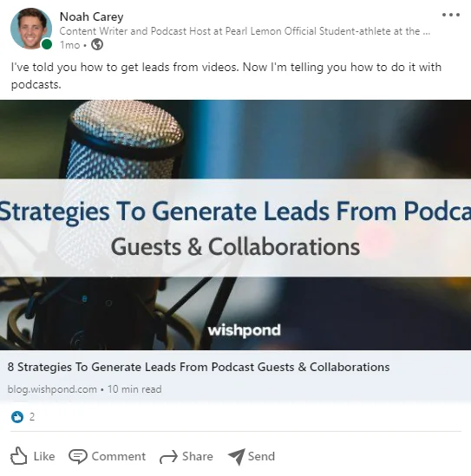Click the paper plane Send icon
The height and width of the screenshot is (476, 471).
pos(237,457)
